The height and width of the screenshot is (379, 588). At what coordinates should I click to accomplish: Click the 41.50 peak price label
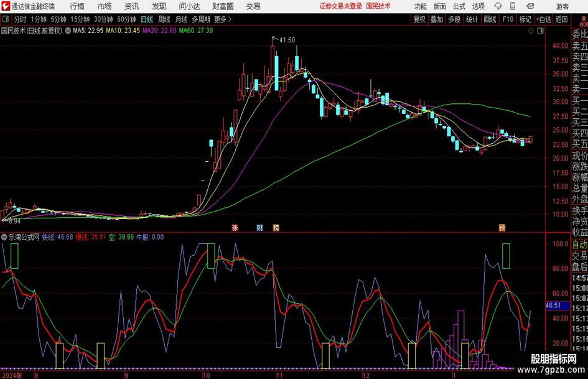pyautogui.click(x=287, y=40)
